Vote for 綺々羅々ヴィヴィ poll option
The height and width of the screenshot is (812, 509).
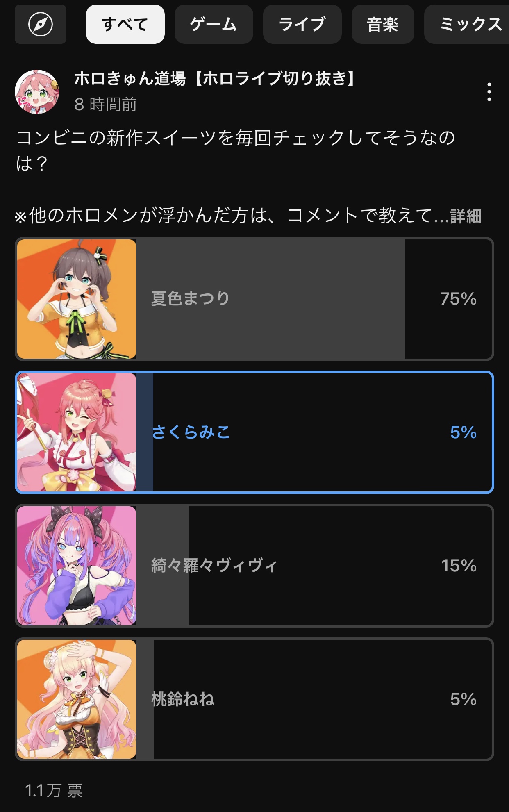click(254, 566)
